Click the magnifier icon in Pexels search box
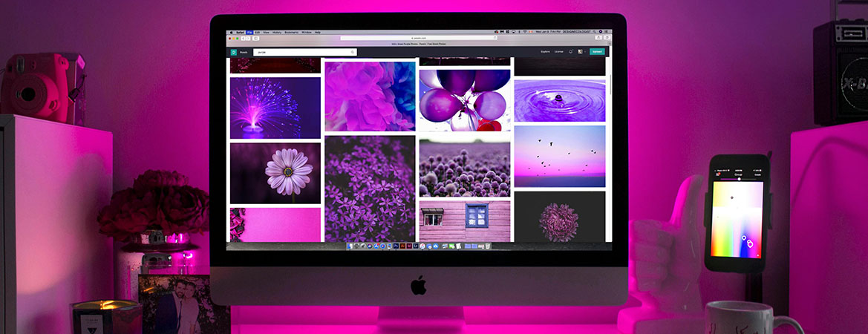This screenshot has height=334, width=868. pos(353,52)
